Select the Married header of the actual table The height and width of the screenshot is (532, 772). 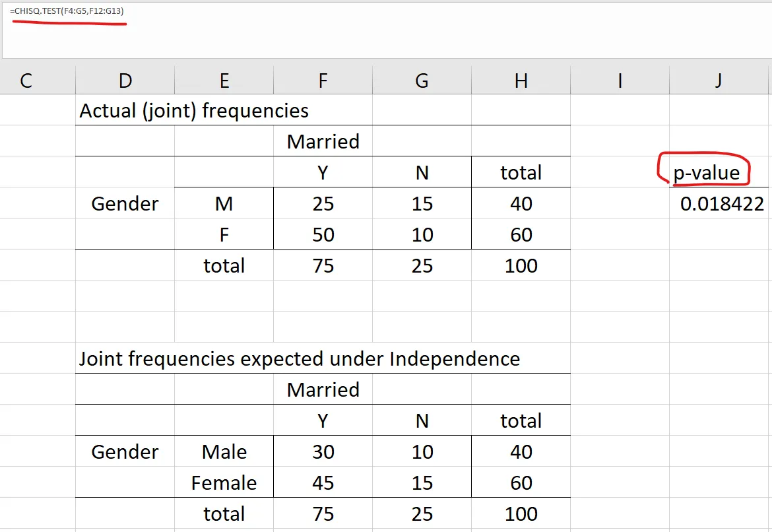click(323, 141)
